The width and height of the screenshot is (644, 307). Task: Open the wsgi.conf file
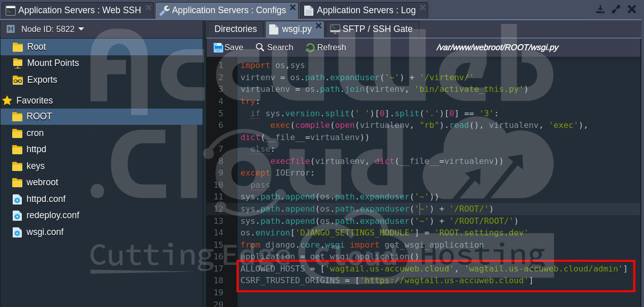45,232
